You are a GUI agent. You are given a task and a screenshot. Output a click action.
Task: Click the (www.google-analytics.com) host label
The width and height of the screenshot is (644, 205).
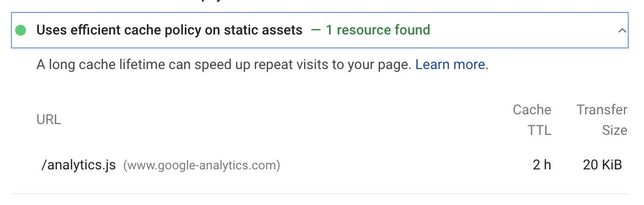click(x=202, y=166)
